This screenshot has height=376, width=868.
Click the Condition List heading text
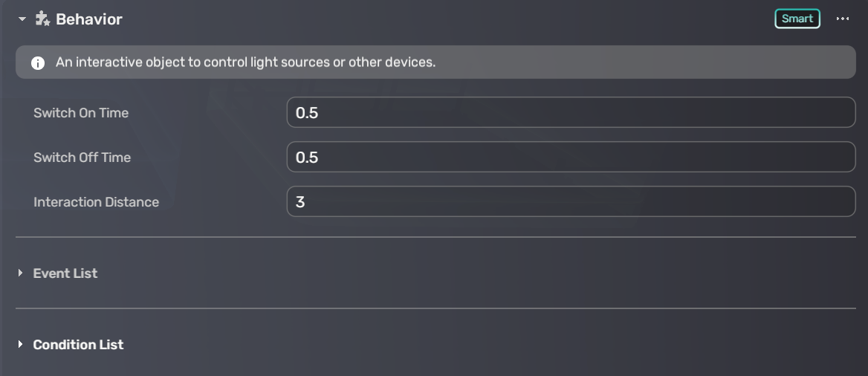click(78, 345)
